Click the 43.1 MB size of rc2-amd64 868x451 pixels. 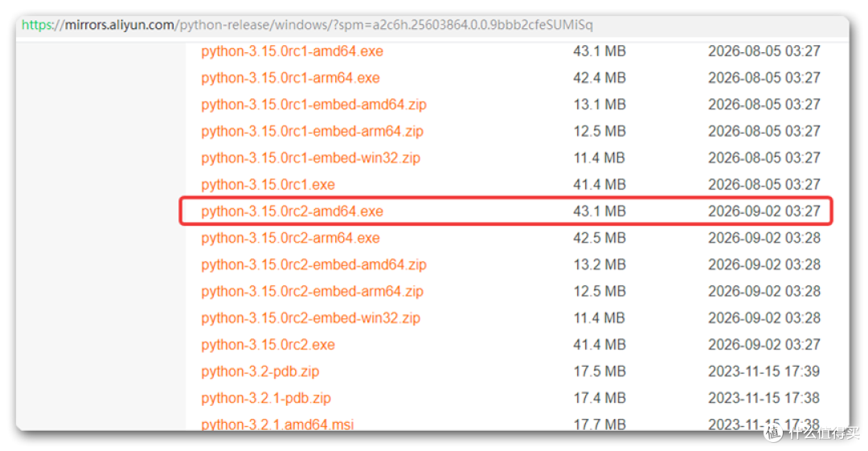(600, 211)
